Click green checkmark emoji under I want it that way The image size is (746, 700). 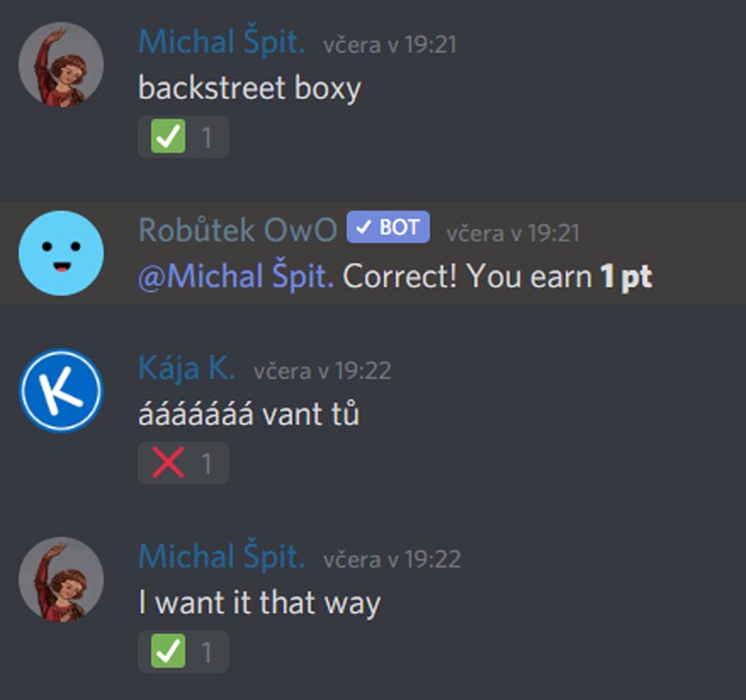[168, 651]
